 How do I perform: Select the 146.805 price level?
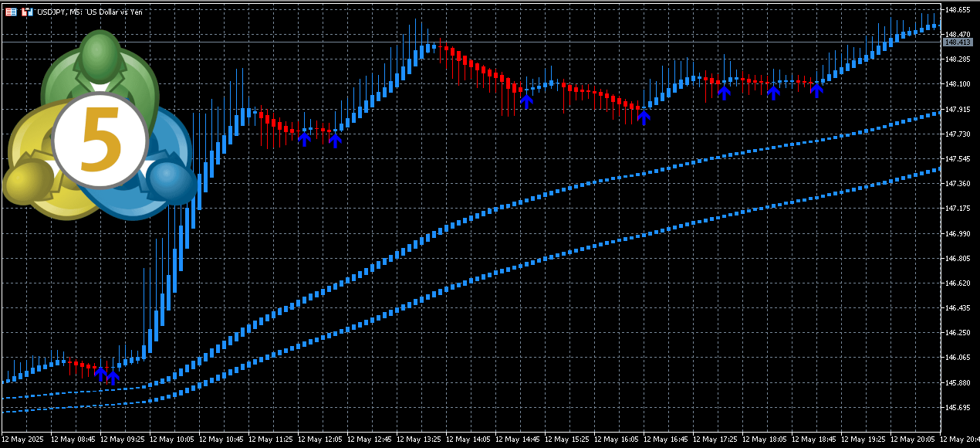958,259
